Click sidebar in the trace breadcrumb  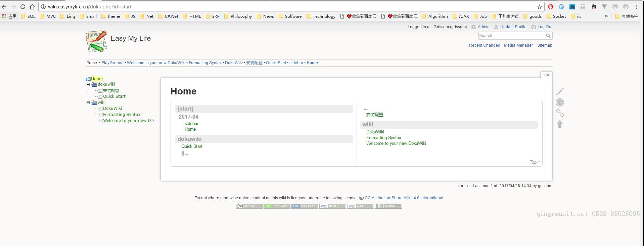coord(296,63)
